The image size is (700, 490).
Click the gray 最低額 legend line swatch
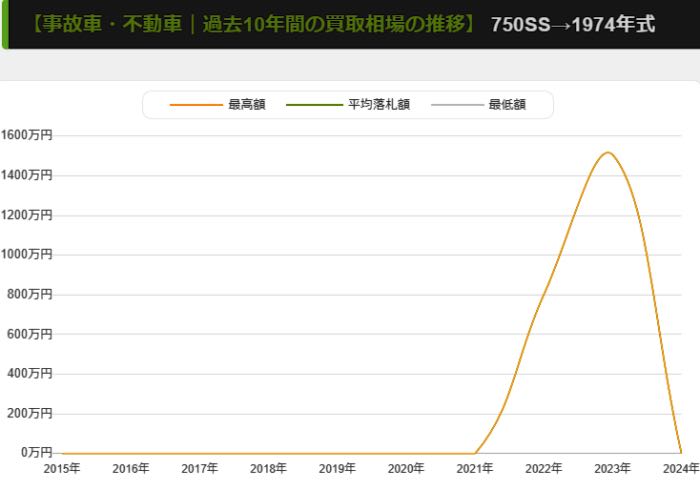(458, 105)
